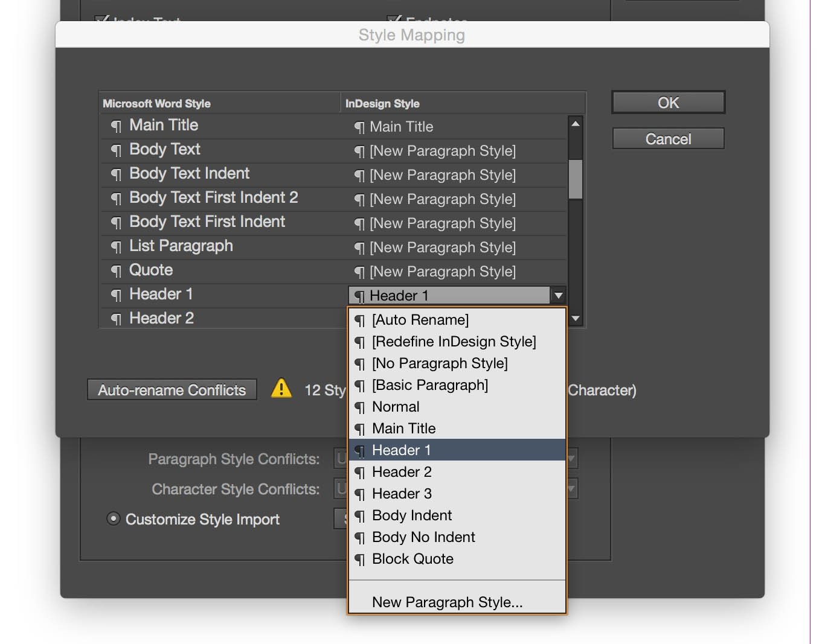This screenshot has width=825, height=644.
Task: Click the paragraph icon beside [Basic Paragraph]
Action: 359,385
